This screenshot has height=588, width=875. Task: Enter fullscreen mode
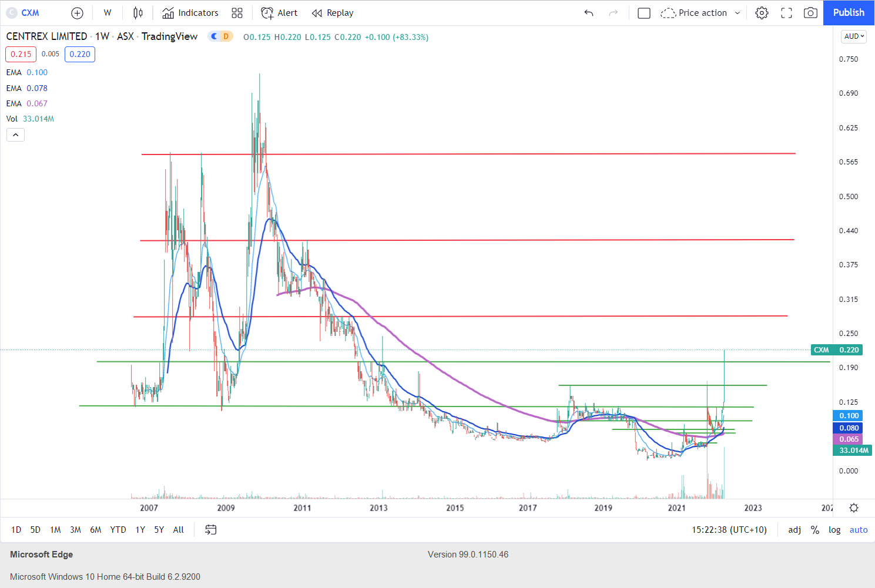click(x=786, y=13)
